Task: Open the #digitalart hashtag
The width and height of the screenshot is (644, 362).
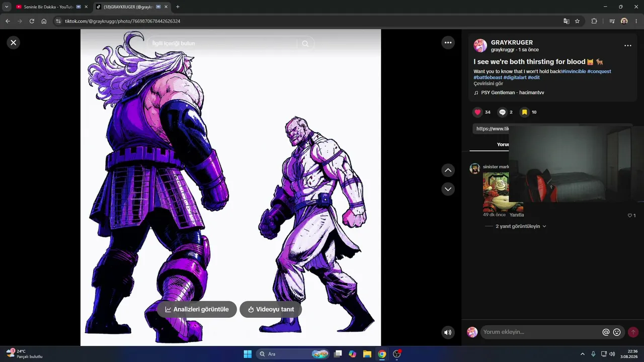Action: [515, 77]
